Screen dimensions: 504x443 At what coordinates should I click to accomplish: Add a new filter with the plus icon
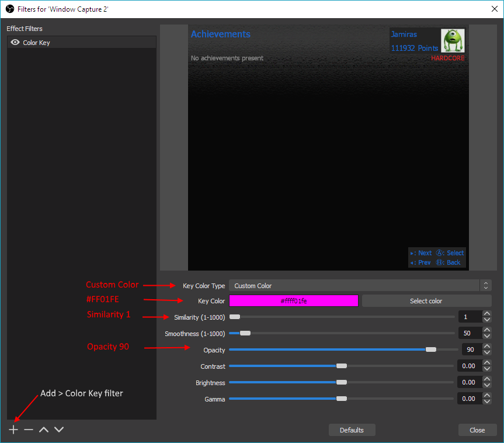point(13,429)
